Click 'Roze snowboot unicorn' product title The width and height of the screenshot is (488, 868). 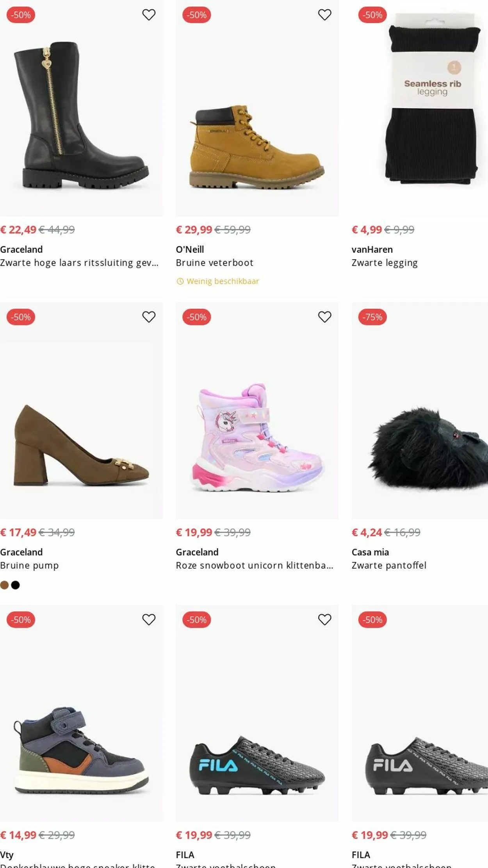click(x=254, y=566)
